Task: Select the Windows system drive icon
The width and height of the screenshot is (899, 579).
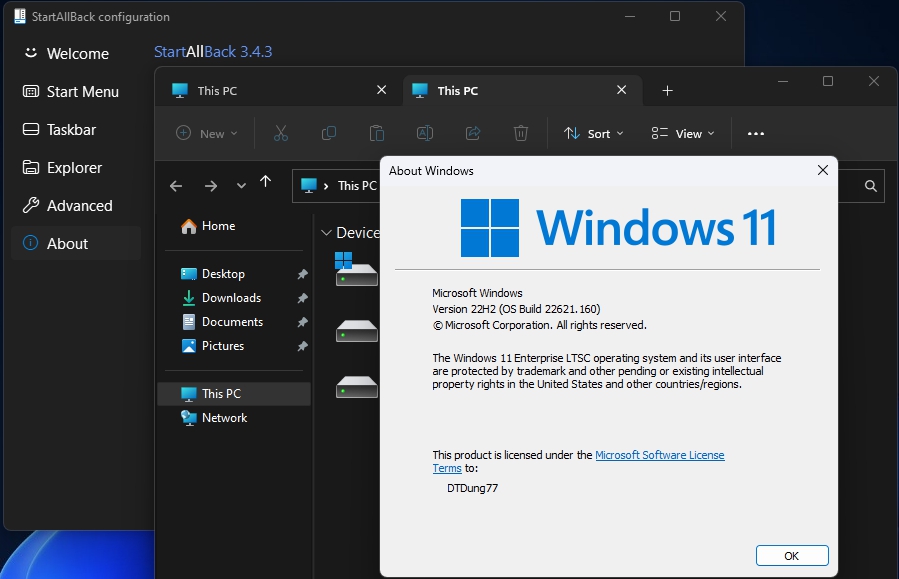Action: coord(356,269)
